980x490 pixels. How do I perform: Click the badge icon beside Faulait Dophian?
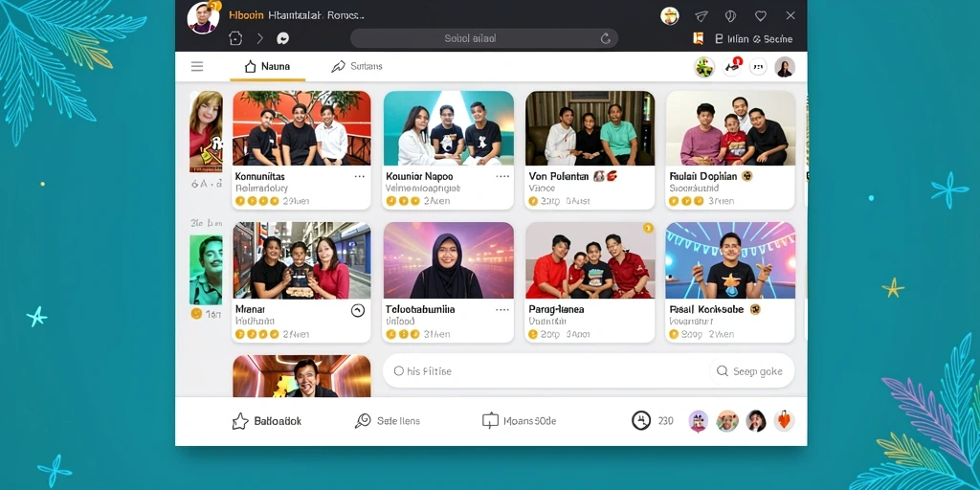[746, 176]
